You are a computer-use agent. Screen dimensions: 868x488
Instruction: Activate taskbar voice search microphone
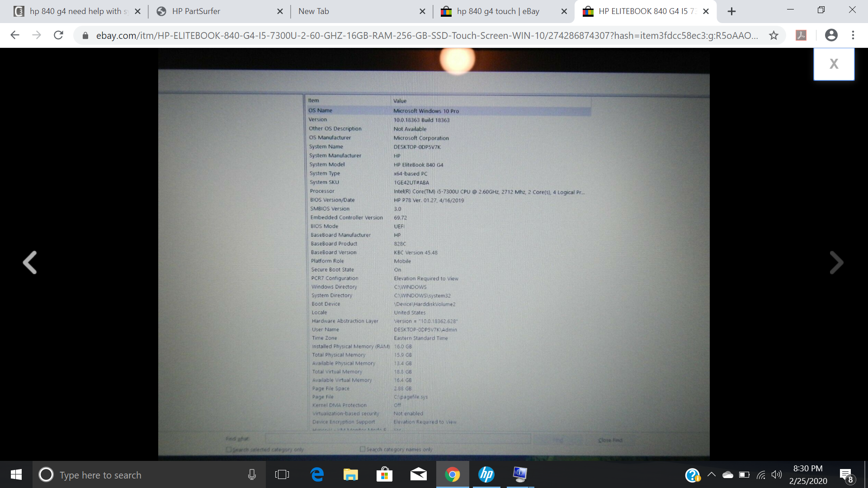click(252, 474)
